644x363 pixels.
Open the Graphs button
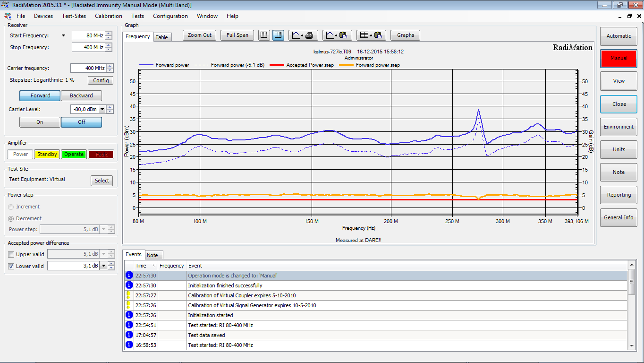tap(406, 35)
